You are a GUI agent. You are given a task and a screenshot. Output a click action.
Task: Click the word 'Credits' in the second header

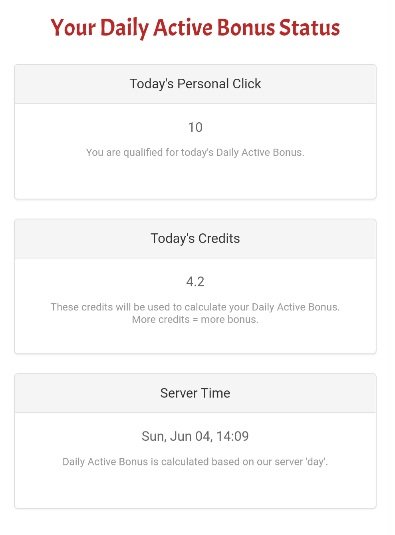click(x=219, y=238)
